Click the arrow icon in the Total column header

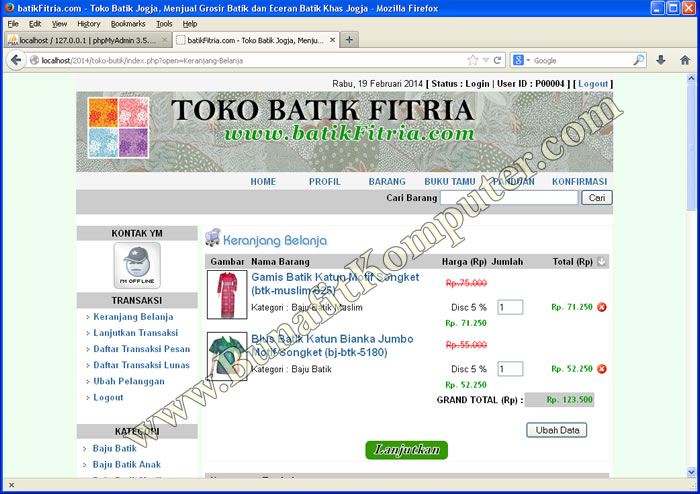pyautogui.click(x=601, y=262)
